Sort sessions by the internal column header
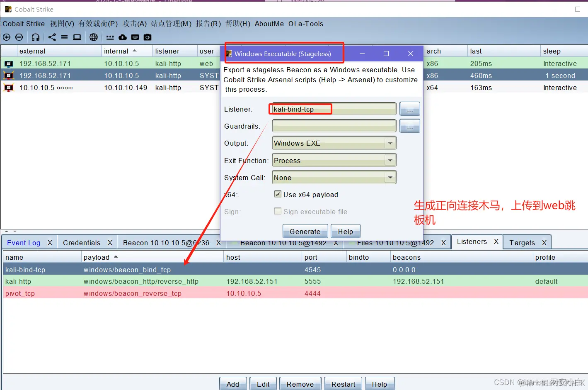The width and height of the screenshot is (588, 390). [x=126, y=51]
